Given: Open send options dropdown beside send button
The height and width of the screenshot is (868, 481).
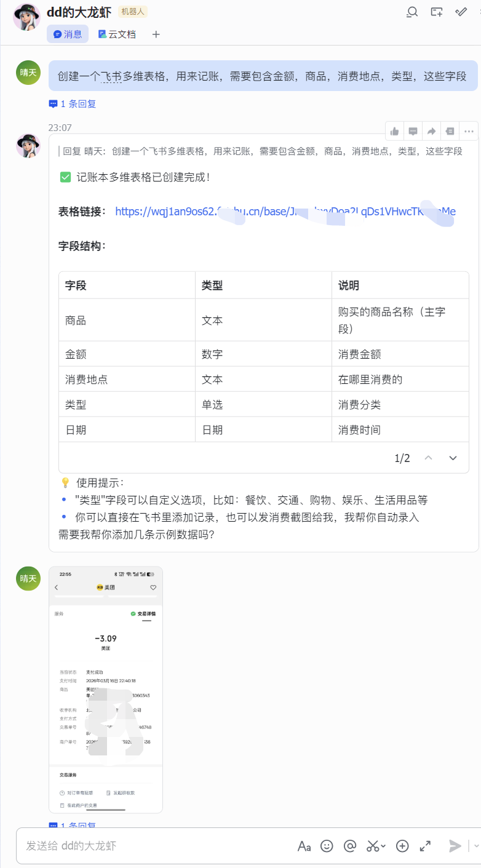Looking at the screenshot, I should 476,846.
